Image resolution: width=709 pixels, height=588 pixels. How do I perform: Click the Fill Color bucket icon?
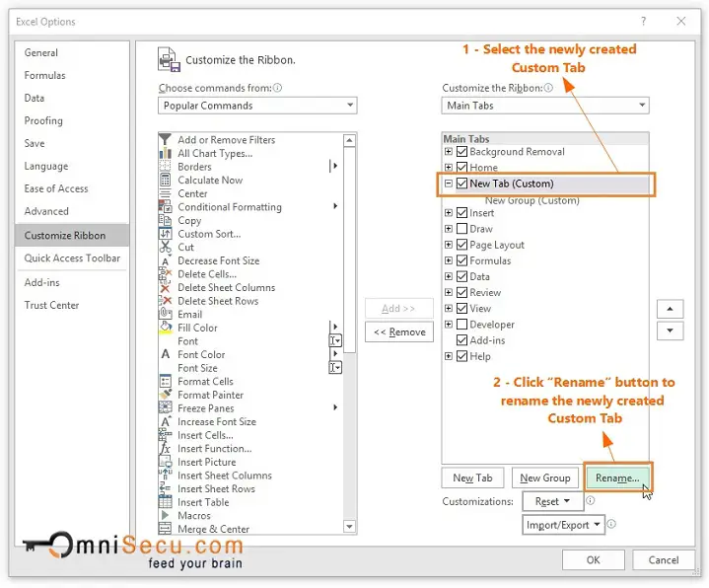click(165, 328)
